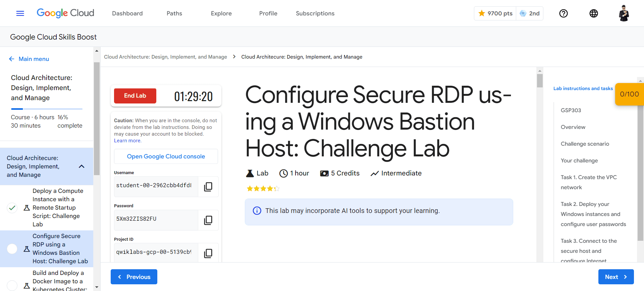
Task: Jump to Challenge scenario section
Action: point(585,144)
